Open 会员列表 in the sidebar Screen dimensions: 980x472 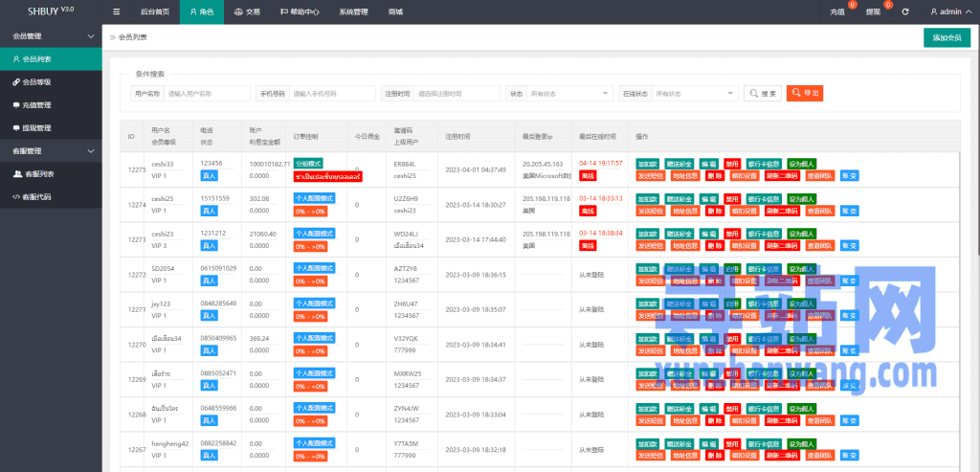(52, 59)
